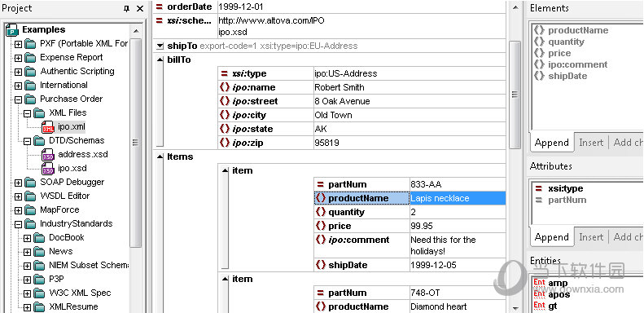Viewport: 644px width, 313px height.
Task: Click the Purchase Order folder icon
Action: (x=30, y=99)
